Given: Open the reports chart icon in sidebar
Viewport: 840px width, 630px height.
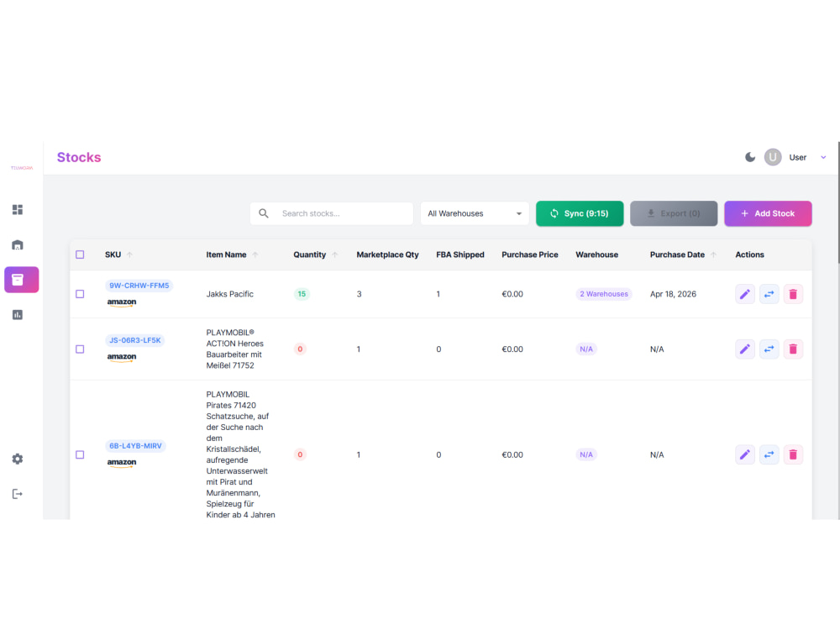Looking at the screenshot, I should (x=18, y=314).
